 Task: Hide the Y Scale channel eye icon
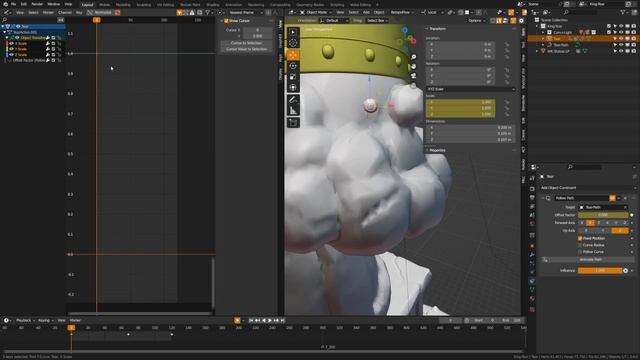pyautogui.click(x=11, y=49)
